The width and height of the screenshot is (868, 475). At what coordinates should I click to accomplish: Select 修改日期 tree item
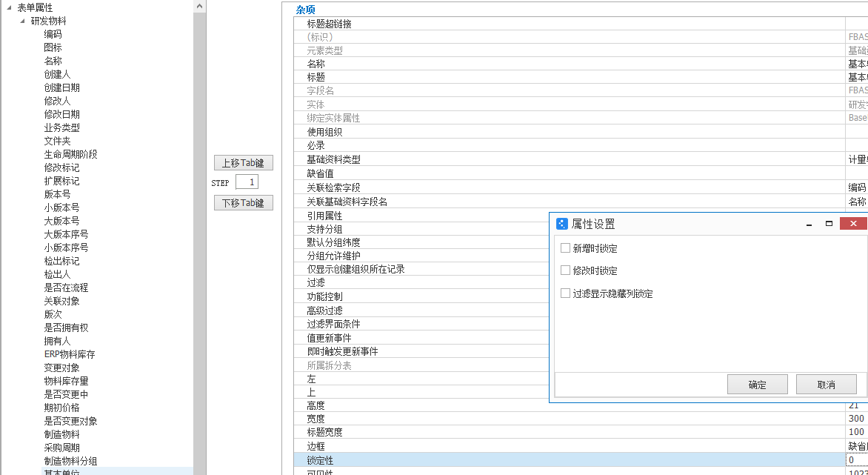(62, 114)
